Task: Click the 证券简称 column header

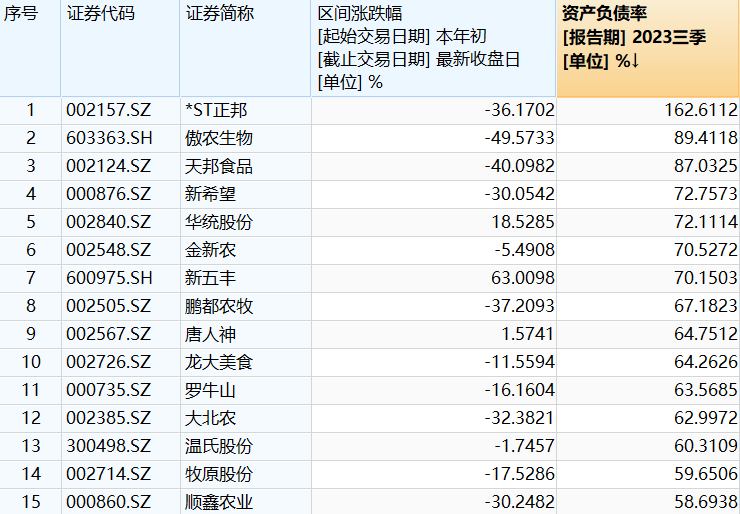Action: [x=245, y=48]
